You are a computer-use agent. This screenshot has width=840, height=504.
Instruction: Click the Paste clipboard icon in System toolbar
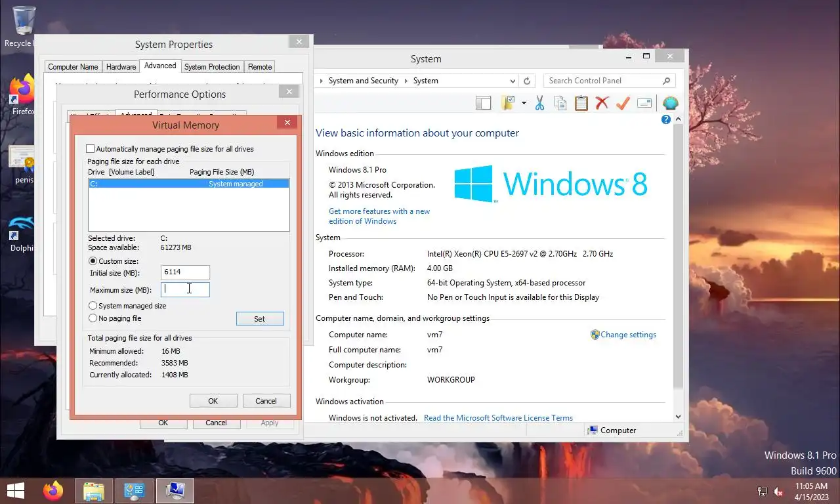click(581, 103)
